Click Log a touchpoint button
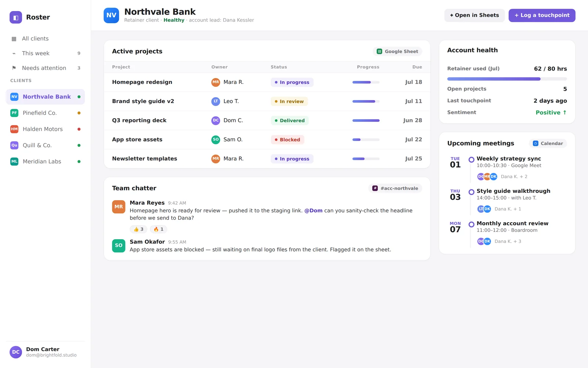This screenshot has width=588, height=368. click(x=542, y=15)
